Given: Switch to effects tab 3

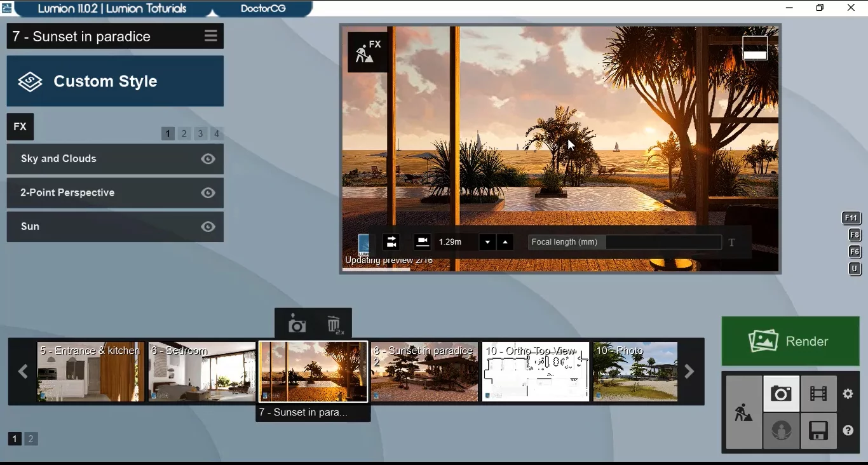Looking at the screenshot, I should click(x=200, y=134).
